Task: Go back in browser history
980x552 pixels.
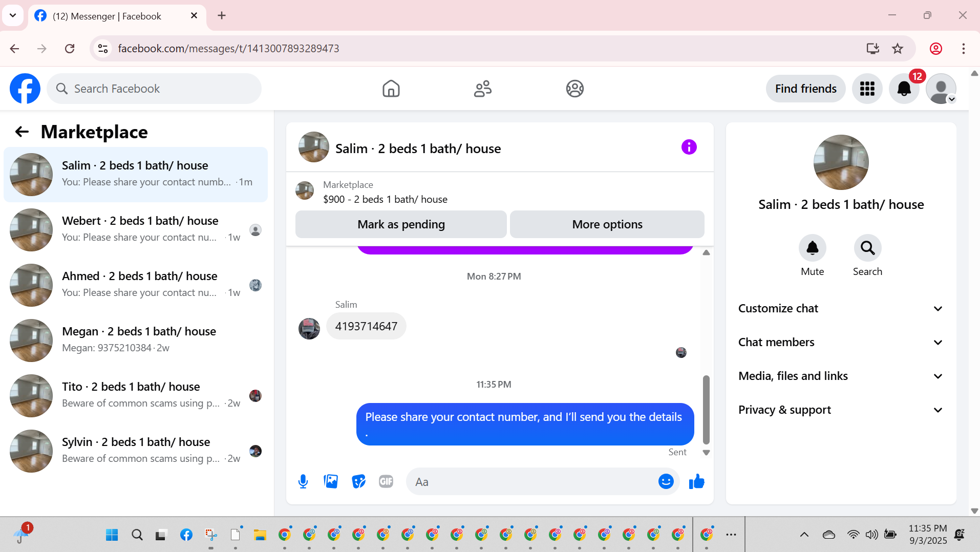Action: [x=14, y=49]
